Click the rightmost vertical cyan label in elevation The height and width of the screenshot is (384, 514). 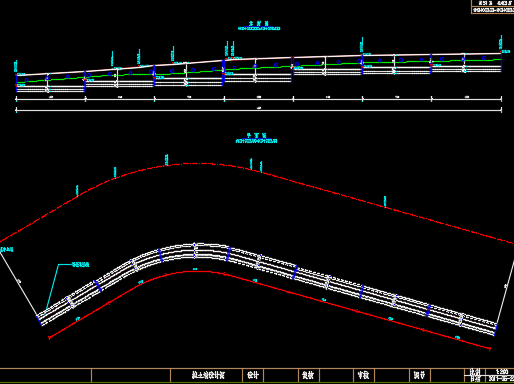(x=500, y=44)
